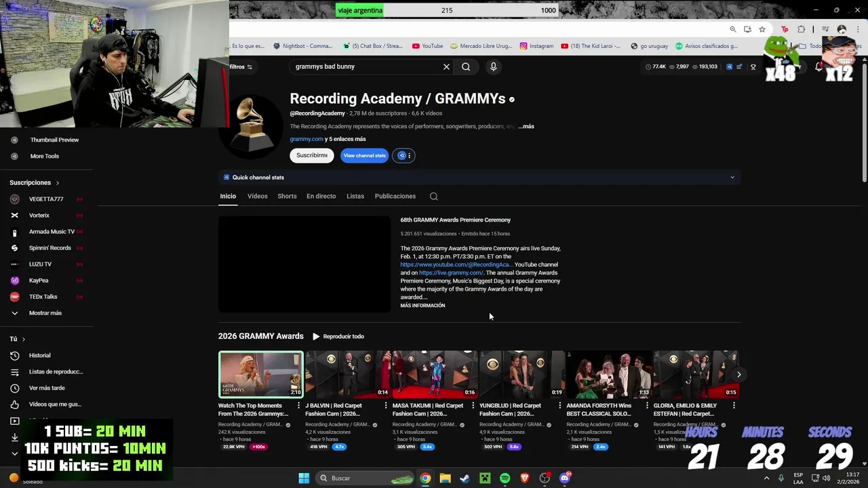This screenshot has height=488, width=868.
Task: Expand the Suscripciones section arrow
Action: pos(58,183)
